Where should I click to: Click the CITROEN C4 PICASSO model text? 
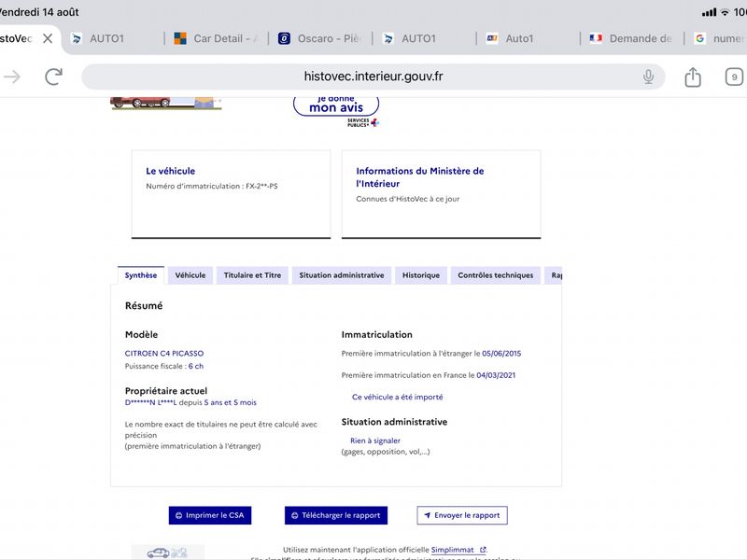point(164,354)
